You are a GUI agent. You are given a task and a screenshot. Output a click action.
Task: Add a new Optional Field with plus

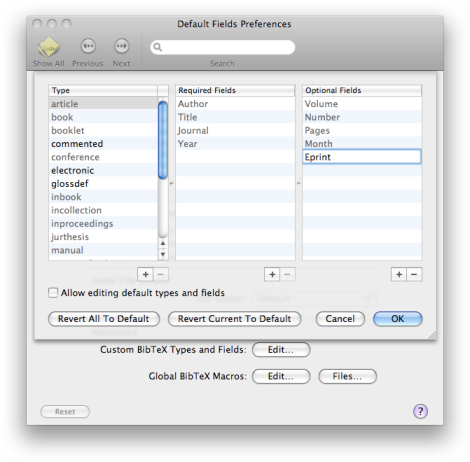click(x=399, y=274)
